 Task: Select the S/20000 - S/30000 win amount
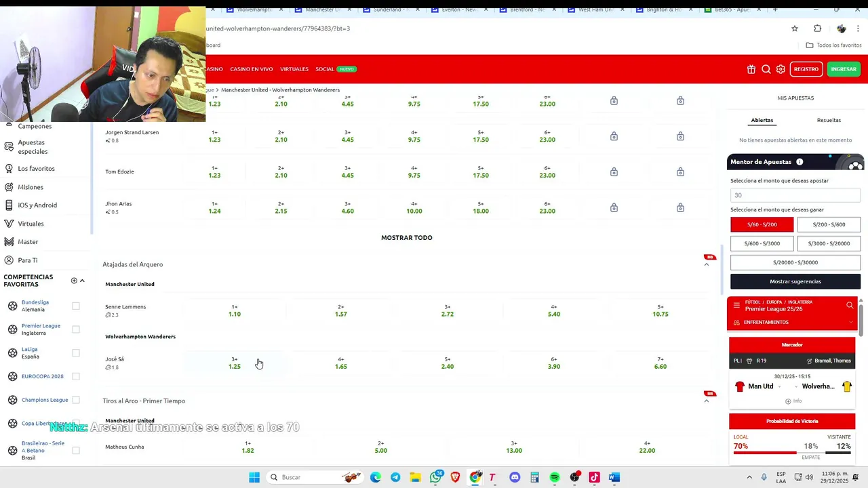(x=795, y=262)
